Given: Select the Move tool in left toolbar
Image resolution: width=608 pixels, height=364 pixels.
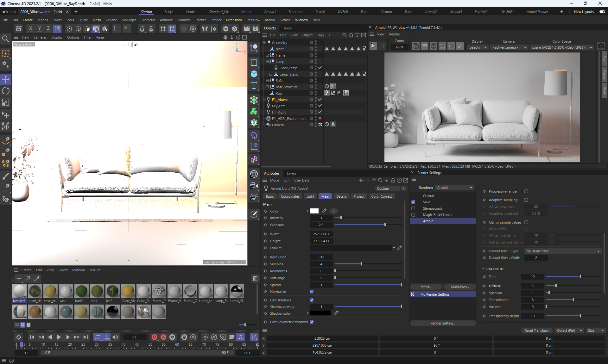Looking at the screenshot, I should pyautogui.click(x=6, y=79).
